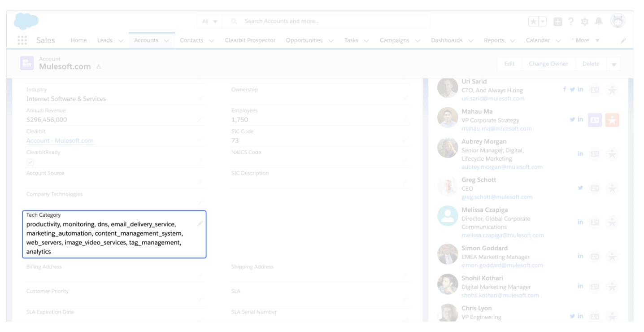Expand the Leads tab chevron
644x332 pixels.
point(120,41)
